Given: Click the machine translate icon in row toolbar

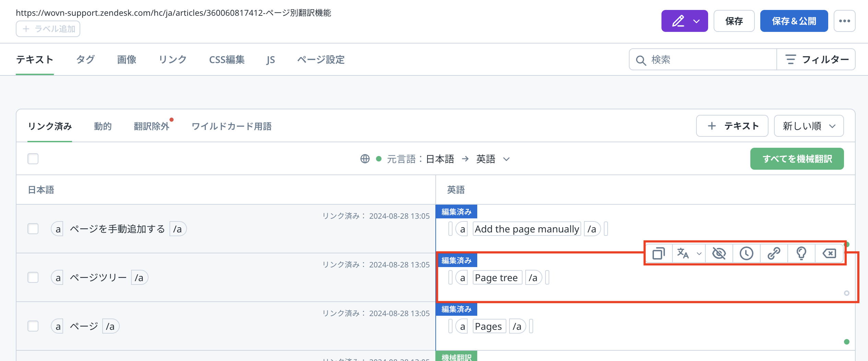Looking at the screenshot, I should click(683, 253).
